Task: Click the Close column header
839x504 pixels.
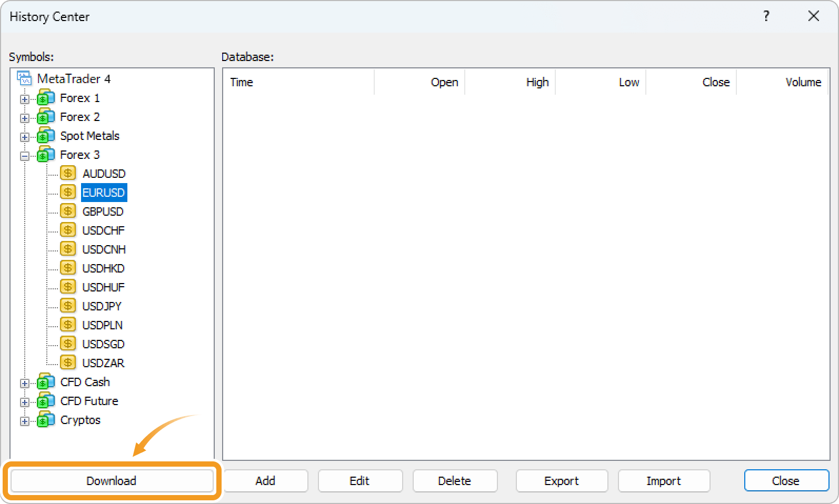Action: [x=691, y=82]
